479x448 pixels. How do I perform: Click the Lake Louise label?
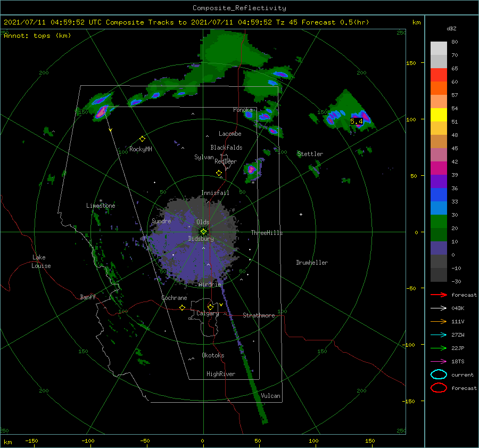click(41, 262)
